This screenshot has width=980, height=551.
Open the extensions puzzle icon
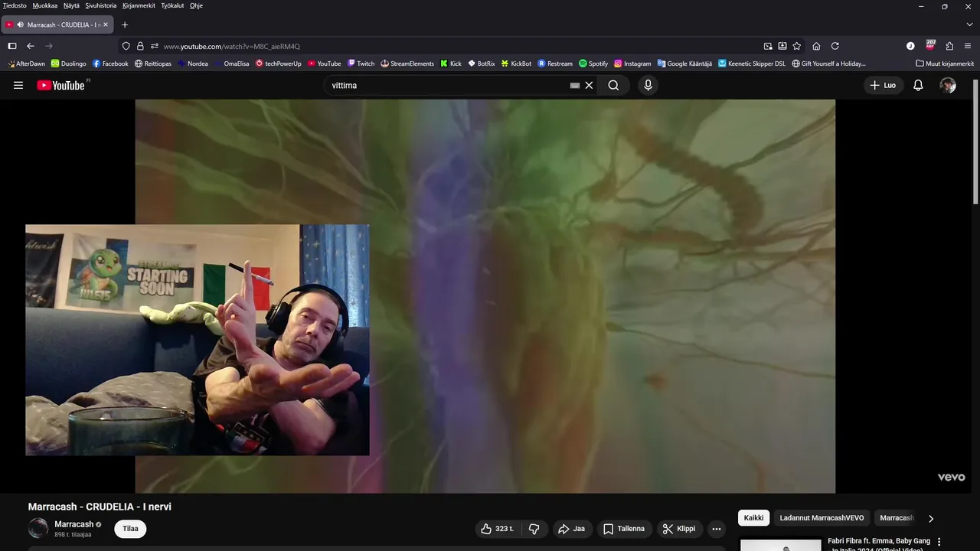(949, 46)
